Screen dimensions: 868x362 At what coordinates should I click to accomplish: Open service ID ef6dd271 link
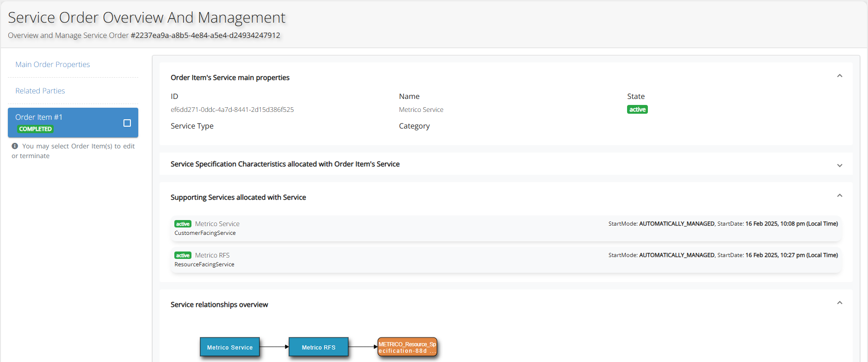click(x=232, y=110)
